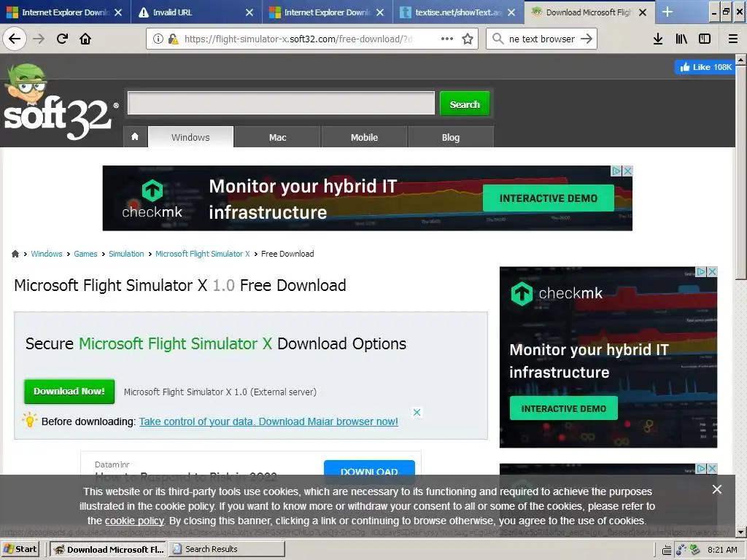Select the Mobile category tab
Screen dimensions: 747x560
tap(365, 137)
